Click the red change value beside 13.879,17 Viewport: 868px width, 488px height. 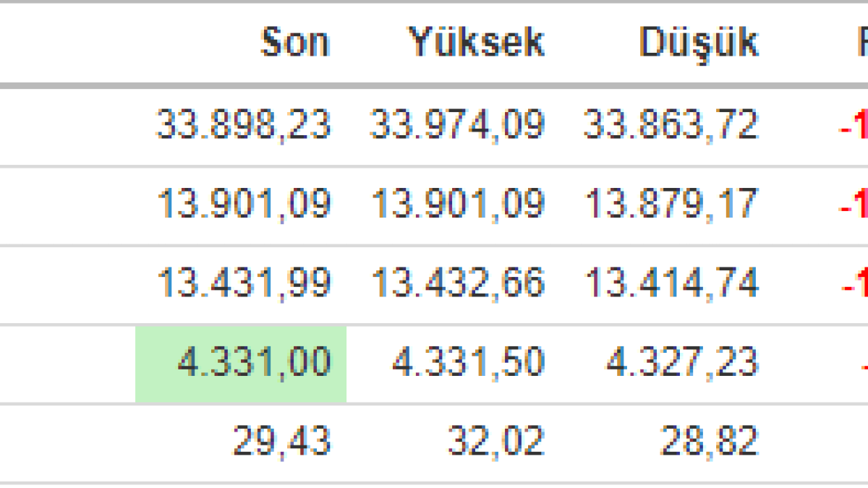(854, 205)
